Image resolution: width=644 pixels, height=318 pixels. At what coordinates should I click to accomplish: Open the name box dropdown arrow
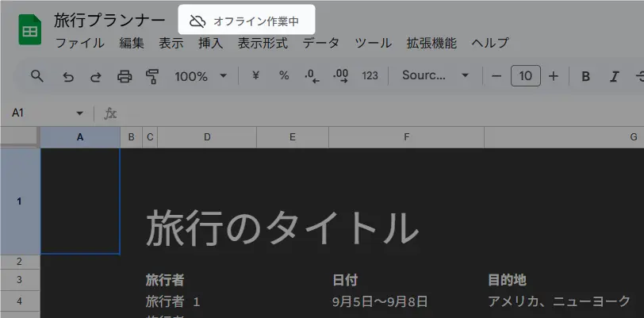79,113
